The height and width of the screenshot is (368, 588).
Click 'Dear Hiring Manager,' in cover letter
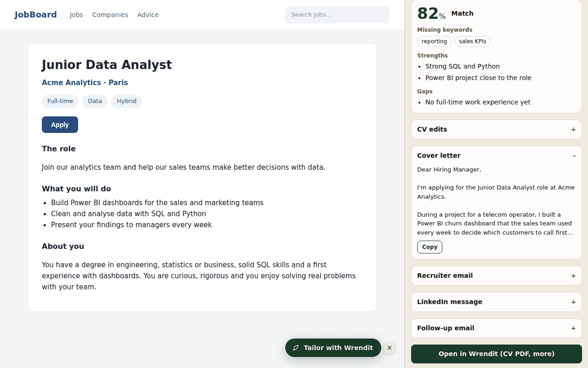click(449, 170)
